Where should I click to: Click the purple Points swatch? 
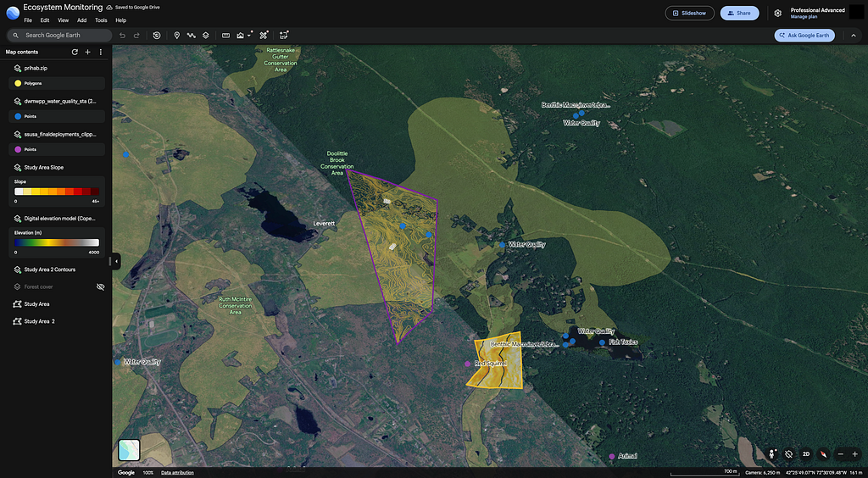18,149
